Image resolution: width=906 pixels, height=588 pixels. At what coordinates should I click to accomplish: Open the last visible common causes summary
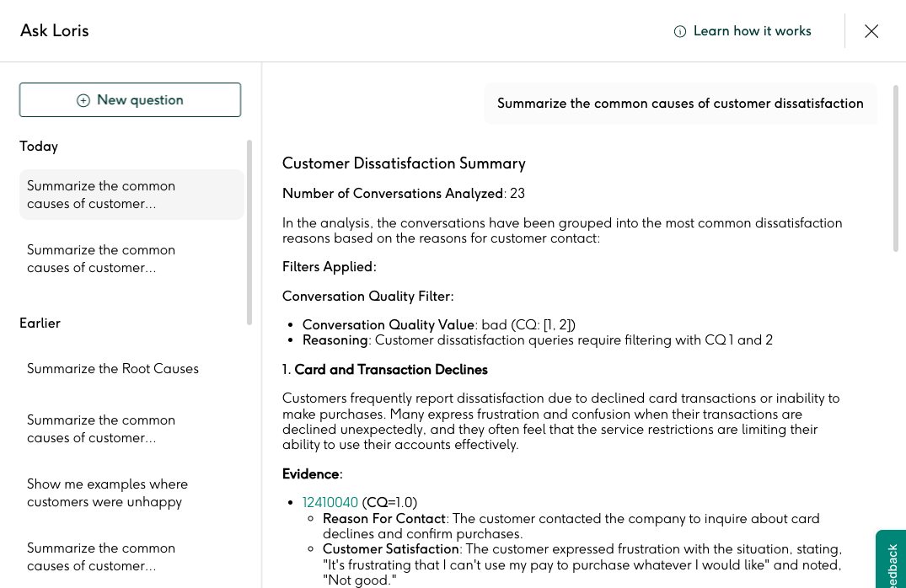pyautogui.click(x=131, y=557)
